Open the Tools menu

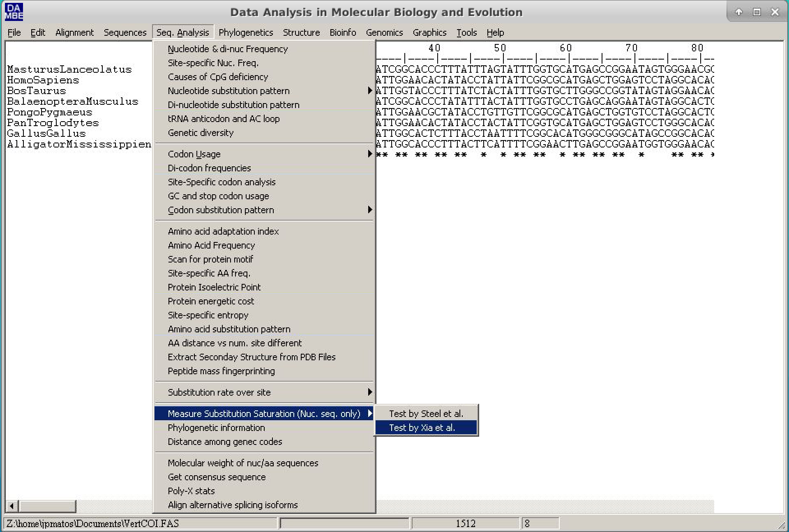pyautogui.click(x=466, y=32)
